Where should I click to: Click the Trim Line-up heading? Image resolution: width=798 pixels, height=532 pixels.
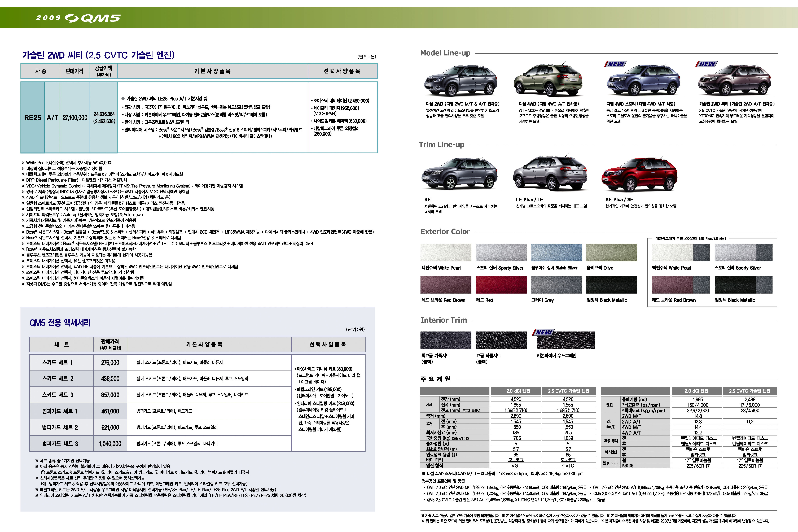coord(441,145)
